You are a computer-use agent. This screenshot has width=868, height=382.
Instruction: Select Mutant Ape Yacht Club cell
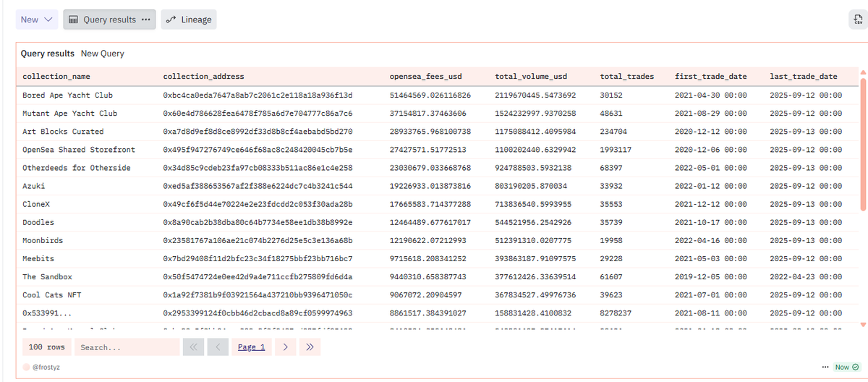69,114
